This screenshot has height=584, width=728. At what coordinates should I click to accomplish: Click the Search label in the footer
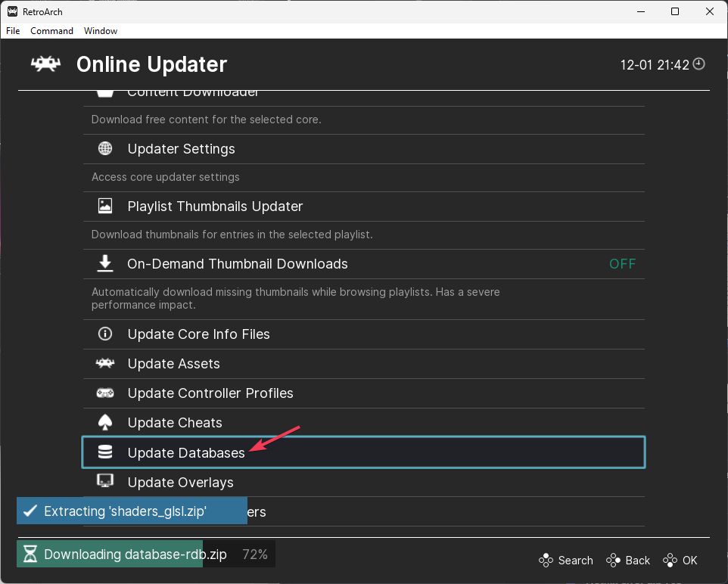point(575,561)
